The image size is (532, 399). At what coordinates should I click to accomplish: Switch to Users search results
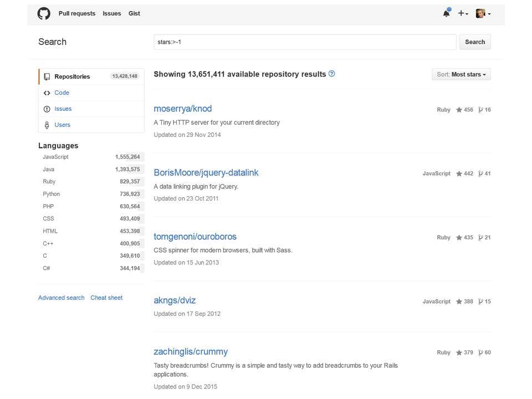tap(91, 125)
